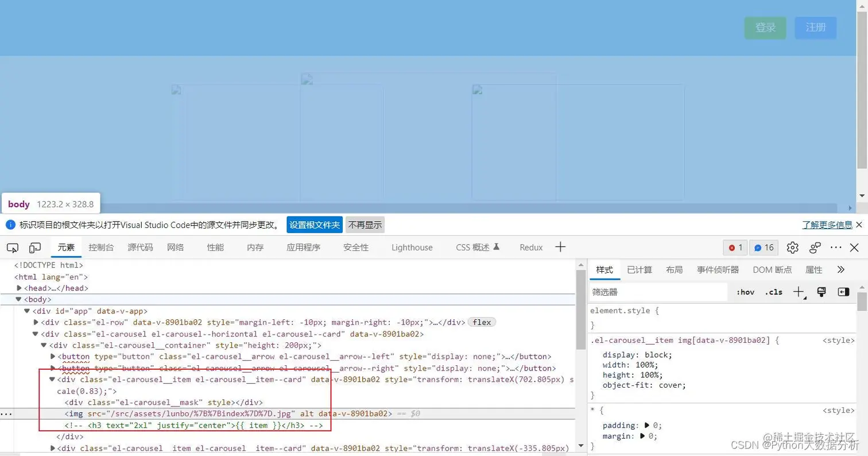Open the 了解更多信息 link
The height and width of the screenshot is (456, 868).
[827, 225]
